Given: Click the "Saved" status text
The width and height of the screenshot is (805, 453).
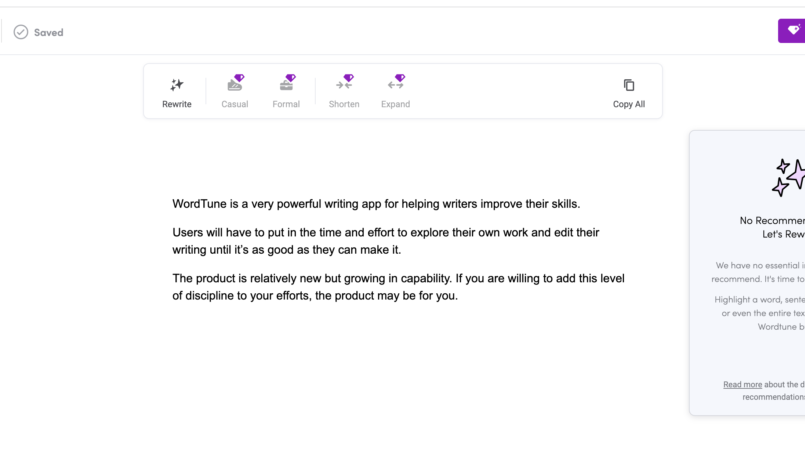Looking at the screenshot, I should (48, 32).
